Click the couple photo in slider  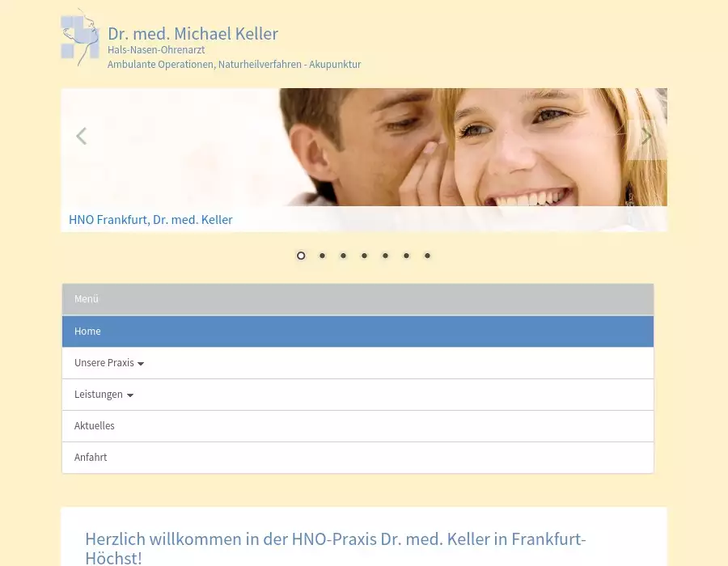tap(404, 146)
